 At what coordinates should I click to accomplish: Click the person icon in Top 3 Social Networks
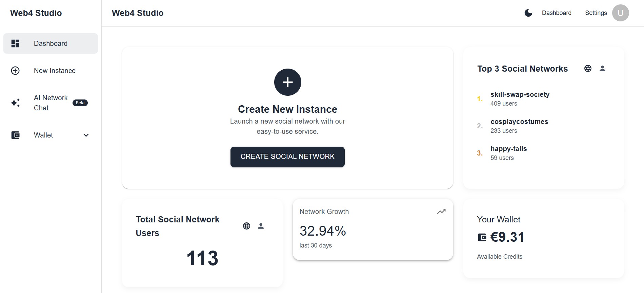tap(602, 69)
